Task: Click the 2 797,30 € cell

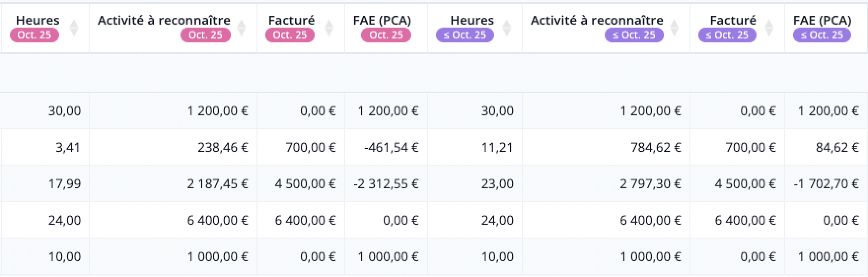Action: tap(651, 184)
